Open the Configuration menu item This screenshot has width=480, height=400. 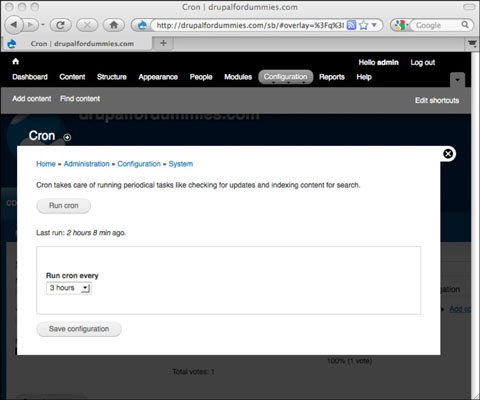tap(286, 77)
